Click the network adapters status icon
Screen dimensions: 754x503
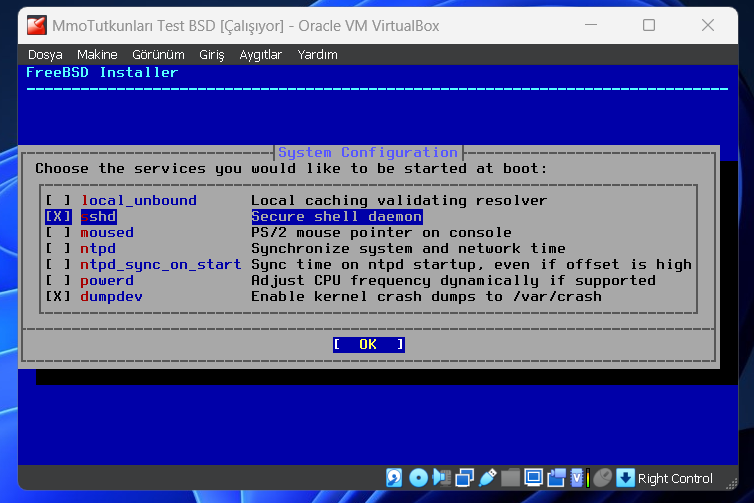465,478
